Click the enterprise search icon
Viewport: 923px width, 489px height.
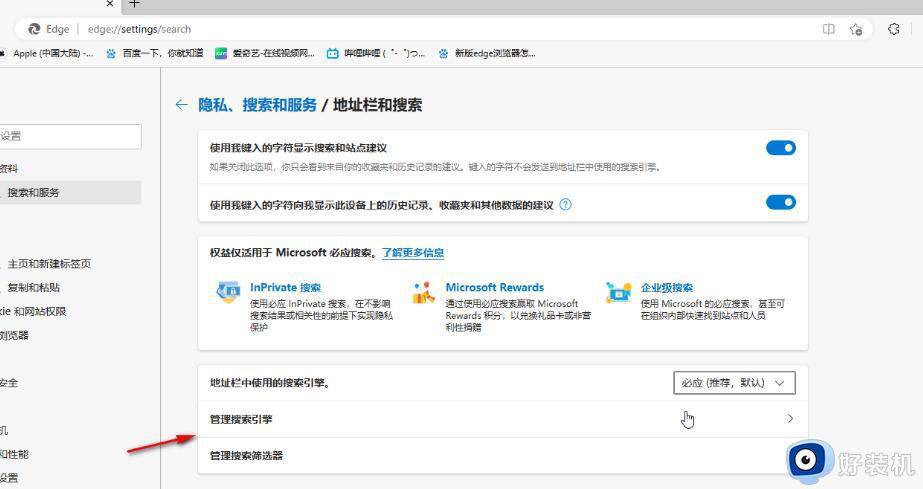pos(619,292)
